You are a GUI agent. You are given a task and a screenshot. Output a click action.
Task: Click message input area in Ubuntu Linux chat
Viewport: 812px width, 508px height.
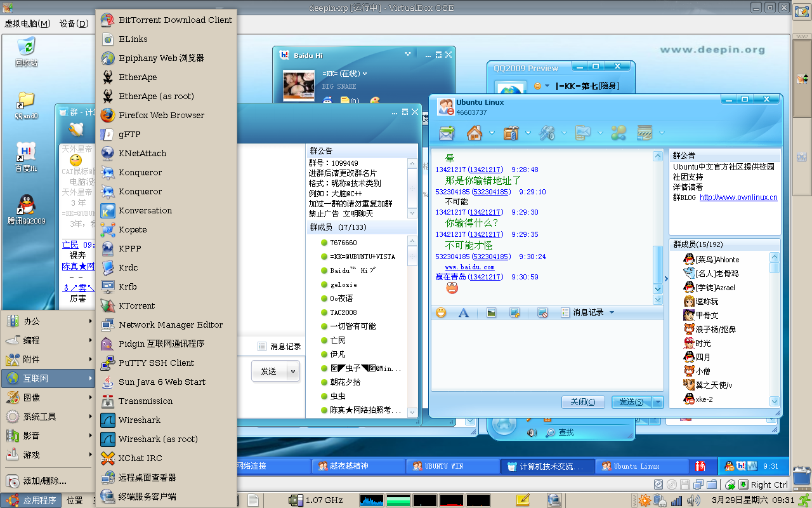547,356
